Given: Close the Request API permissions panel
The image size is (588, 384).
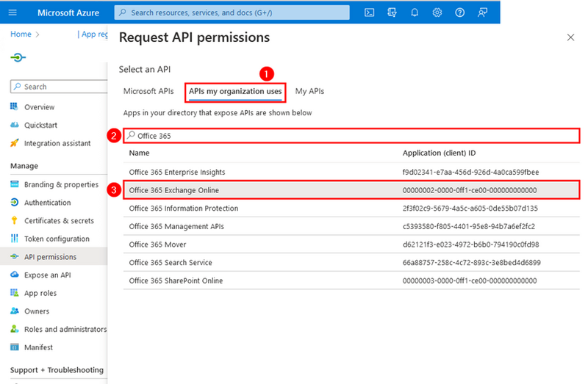Looking at the screenshot, I should (570, 37).
